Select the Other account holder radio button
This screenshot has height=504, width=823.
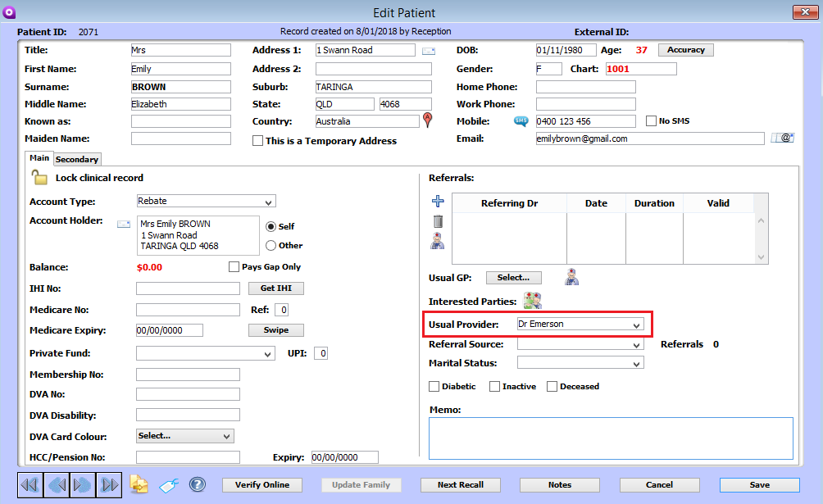pos(271,245)
